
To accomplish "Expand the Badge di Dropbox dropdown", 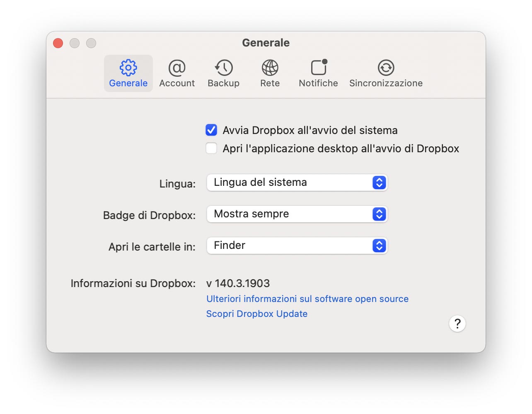I will point(297,214).
